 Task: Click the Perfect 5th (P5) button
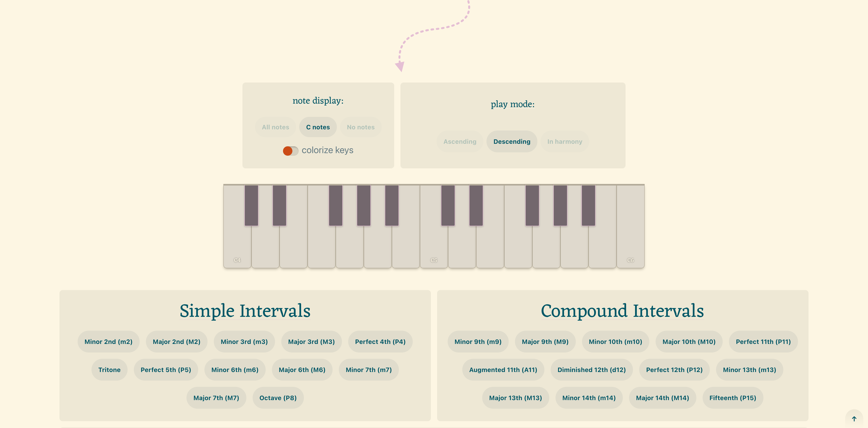166,370
